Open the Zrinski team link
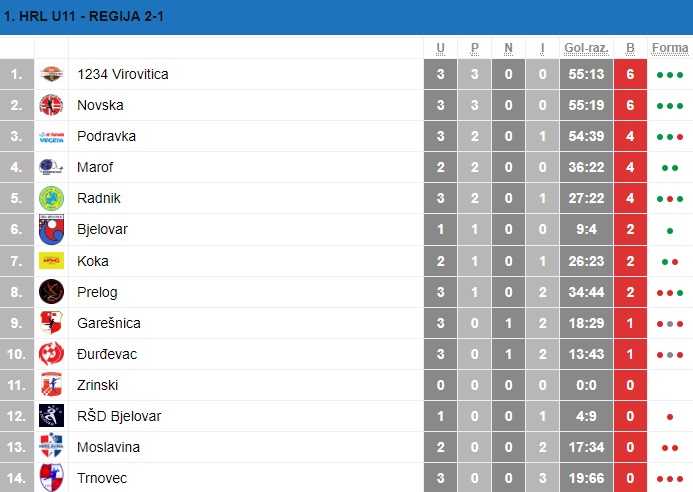 (97, 385)
